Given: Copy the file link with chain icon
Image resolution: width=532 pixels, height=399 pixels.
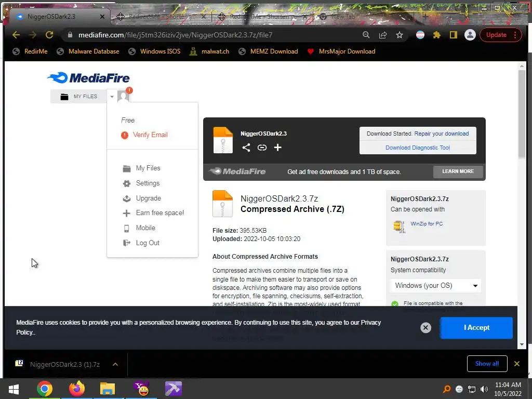Looking at the screenshot, I should pos(262,147).
